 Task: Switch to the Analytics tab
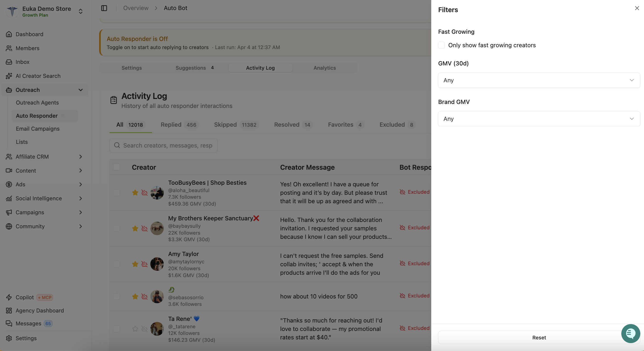pos(325,68)
